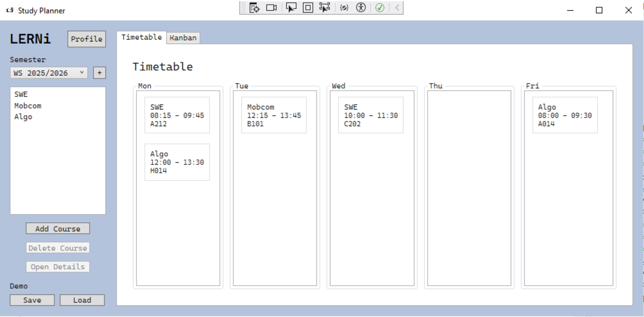Open the accessibility checker icon
Viewport: 644px width, 317px height.
pos(361,8)
